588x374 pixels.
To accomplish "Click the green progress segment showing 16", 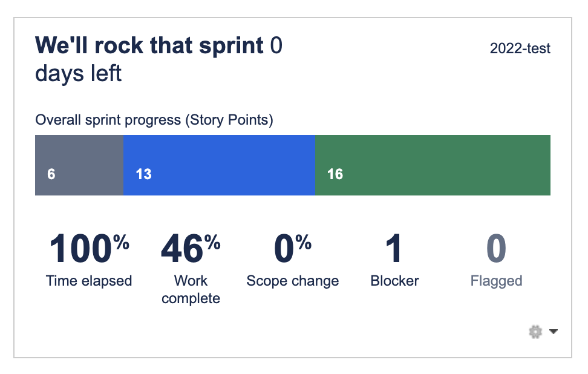I will coord(433,165).
